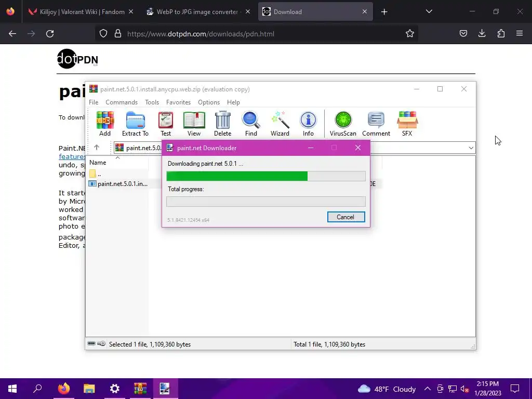Reload the dotPDN page
This screenshot has width=532, height=399.
(50, 34)
